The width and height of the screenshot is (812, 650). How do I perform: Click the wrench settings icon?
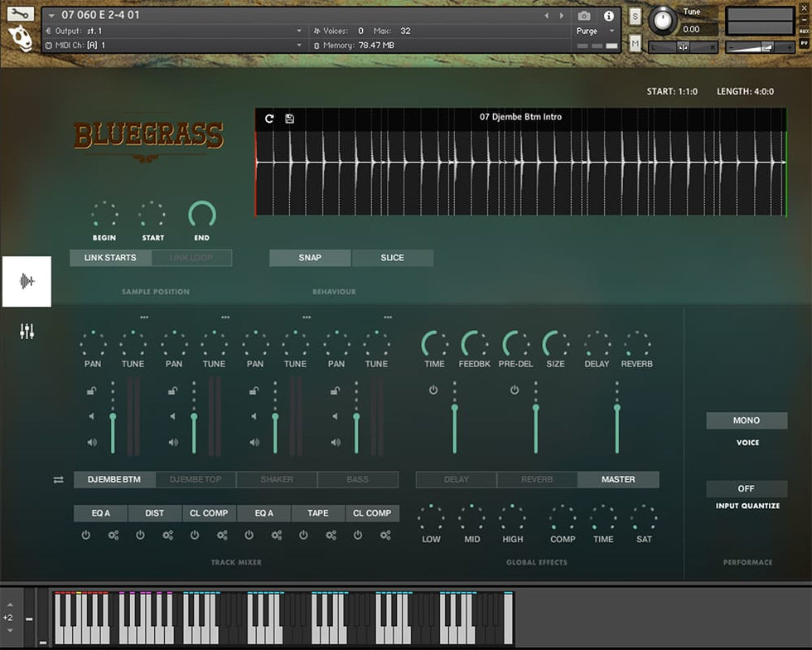tap(20, 14)
